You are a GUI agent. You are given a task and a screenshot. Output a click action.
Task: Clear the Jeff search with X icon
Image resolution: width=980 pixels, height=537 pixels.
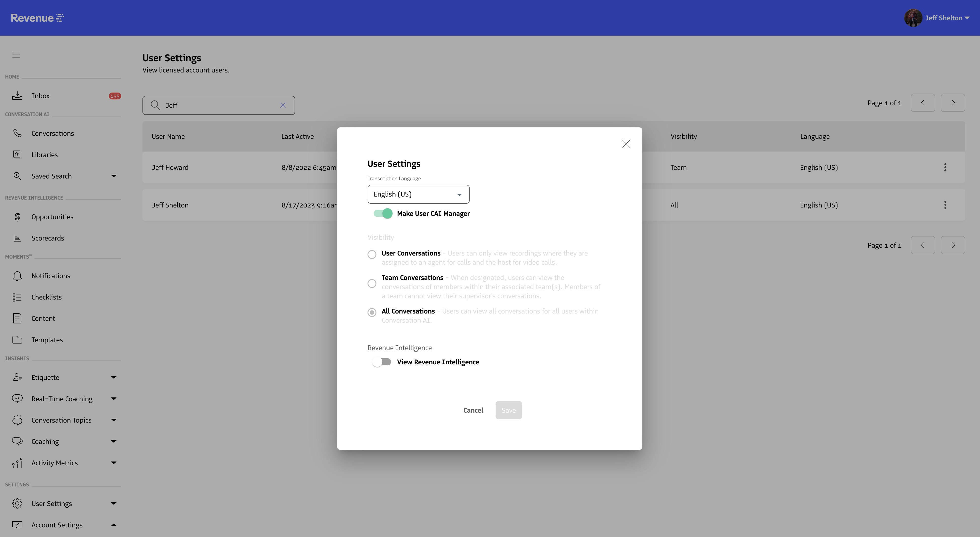coord(283,105)
